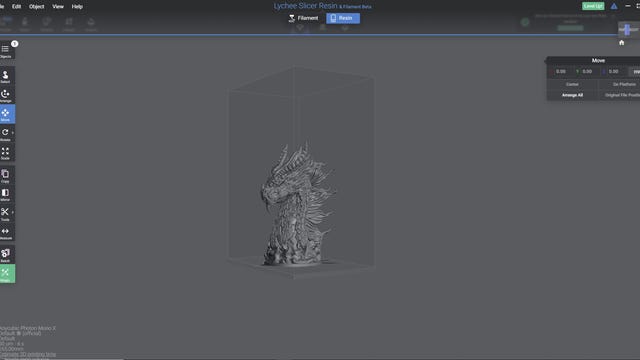This screenshot has width=640, height=360.
Task: Open the mm units dropdown
Action: tap(635, 71)
